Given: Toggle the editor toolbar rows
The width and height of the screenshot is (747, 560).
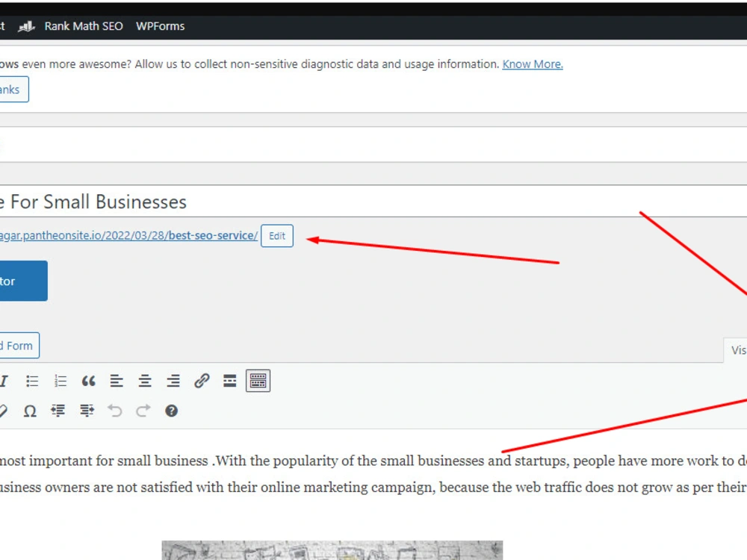Looking at the screenshot, I should pyautogui.click(x=258, y=381).
